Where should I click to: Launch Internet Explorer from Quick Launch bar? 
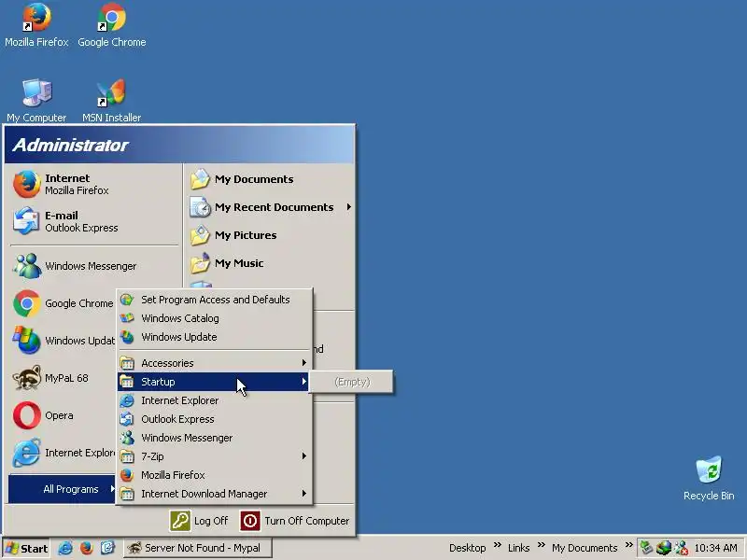click(x=65, y=548)
